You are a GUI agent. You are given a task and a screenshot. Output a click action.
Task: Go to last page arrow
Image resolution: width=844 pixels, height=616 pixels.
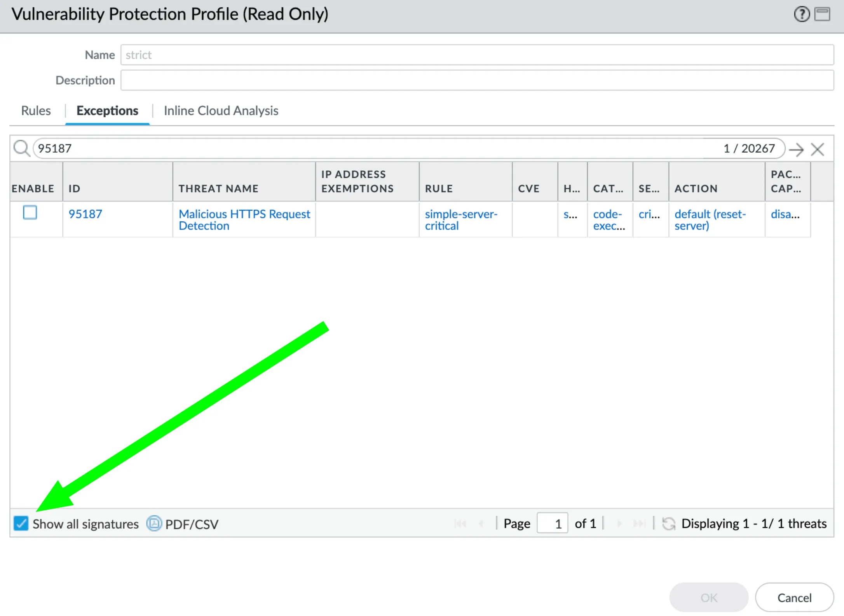point(638,524)
